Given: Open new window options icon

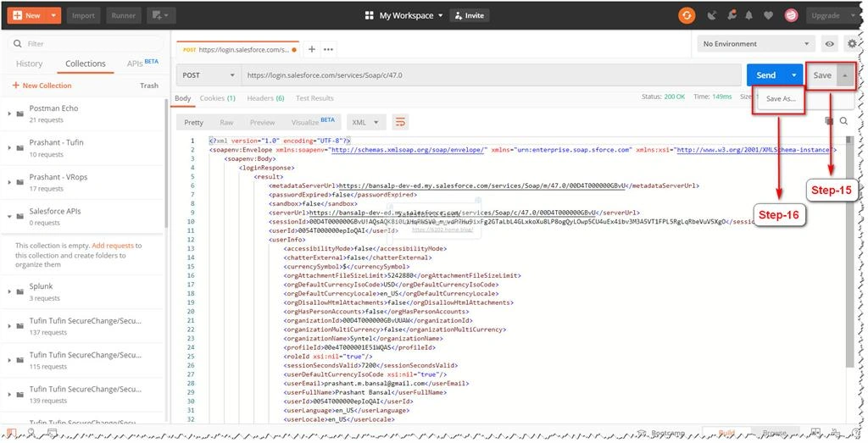Looking at the screenshot, I should tap(161, 15).
